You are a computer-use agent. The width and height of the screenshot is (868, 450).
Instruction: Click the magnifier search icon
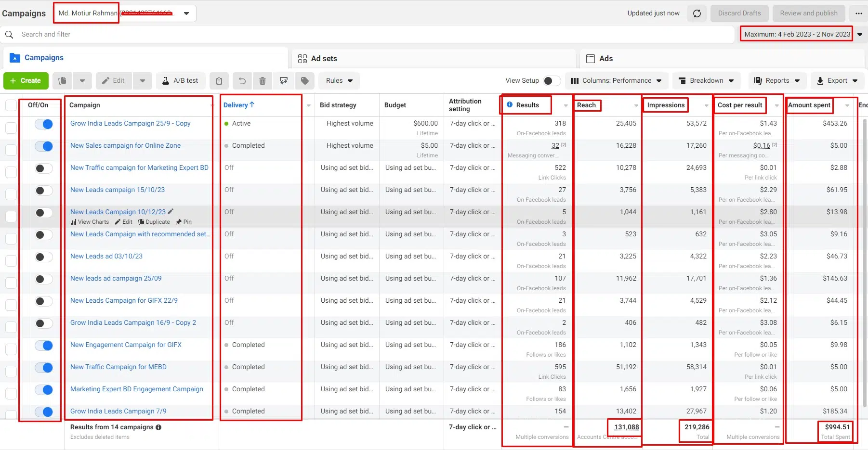9,35
